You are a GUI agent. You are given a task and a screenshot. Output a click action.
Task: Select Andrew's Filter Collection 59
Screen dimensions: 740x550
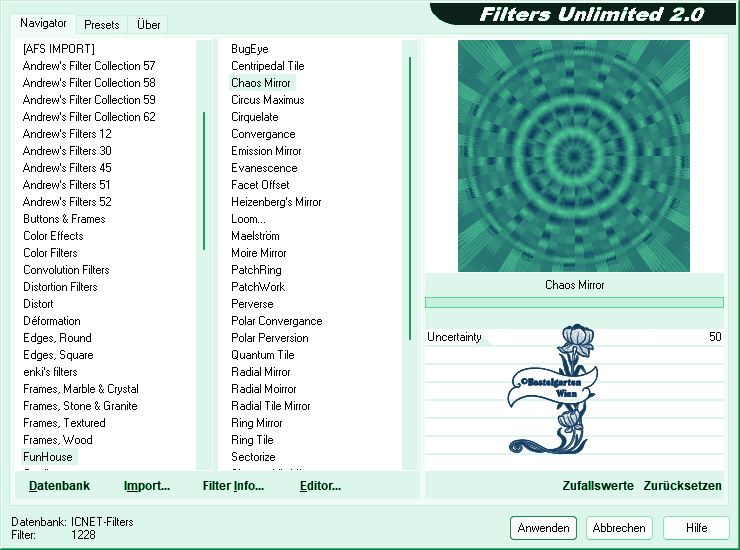pyautogui.click(x=89, y=100)
